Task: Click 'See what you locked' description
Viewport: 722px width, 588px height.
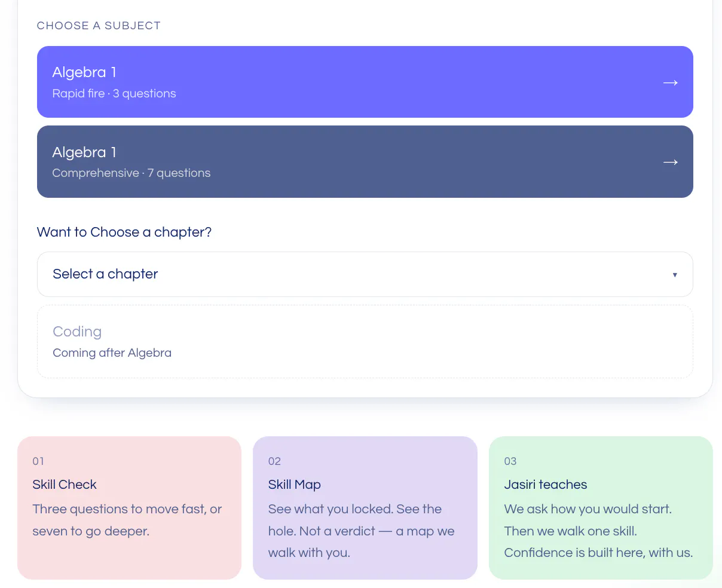Action: [x=362, y=531]
